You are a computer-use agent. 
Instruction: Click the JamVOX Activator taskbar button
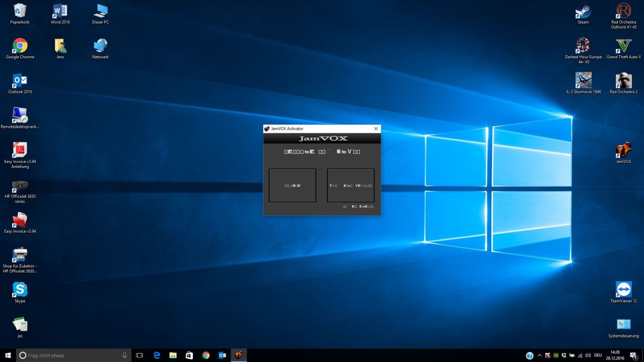(238, 355)
